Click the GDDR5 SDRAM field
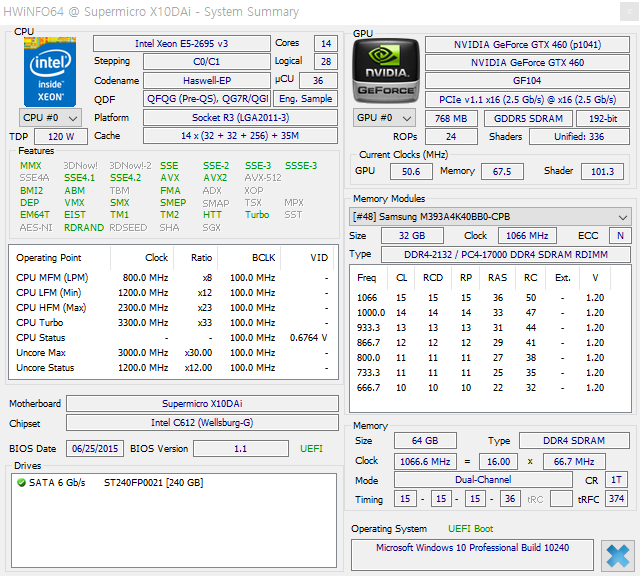 point(528,118)
